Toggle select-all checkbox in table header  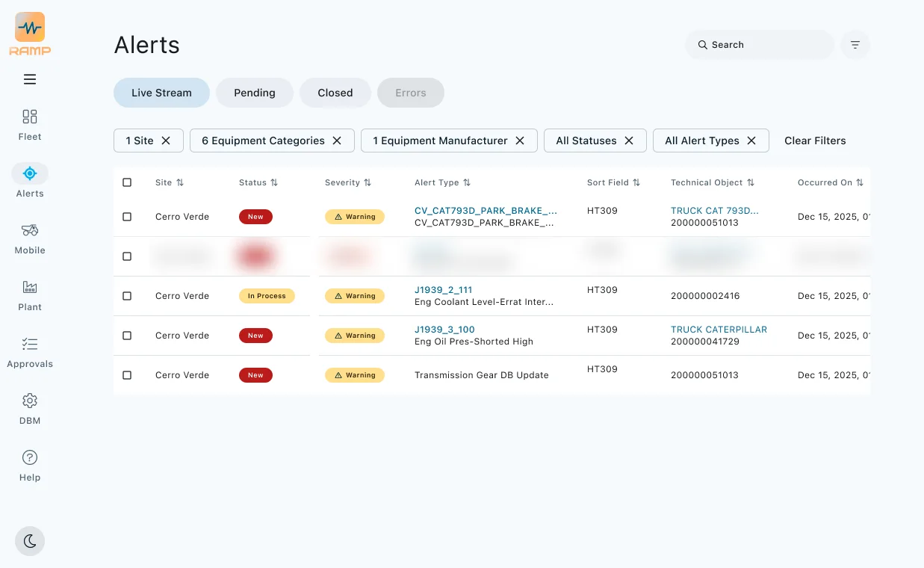(x=127, y=182)
